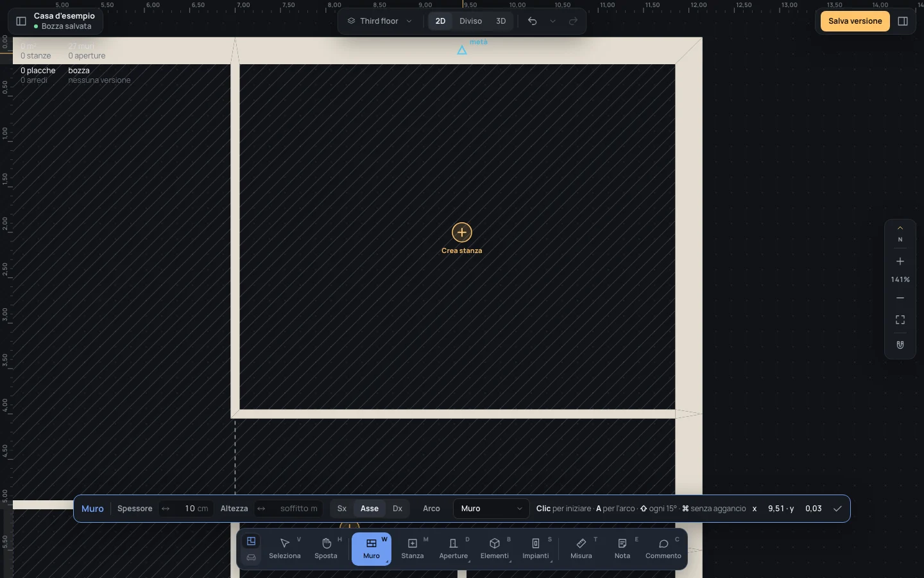Reset north orientation compass
The width and height of the screenshot is (924, 578).
900,234
